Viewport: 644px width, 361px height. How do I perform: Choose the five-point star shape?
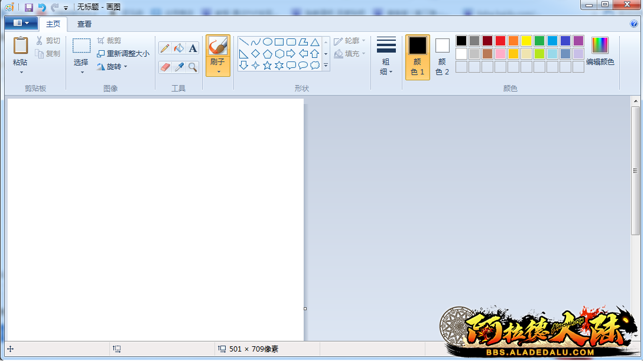click(x=268, y=66)
